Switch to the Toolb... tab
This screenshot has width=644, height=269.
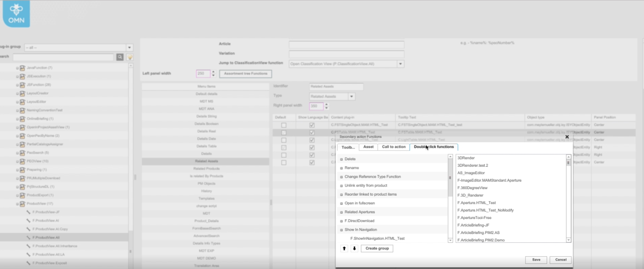pos(348,147)
